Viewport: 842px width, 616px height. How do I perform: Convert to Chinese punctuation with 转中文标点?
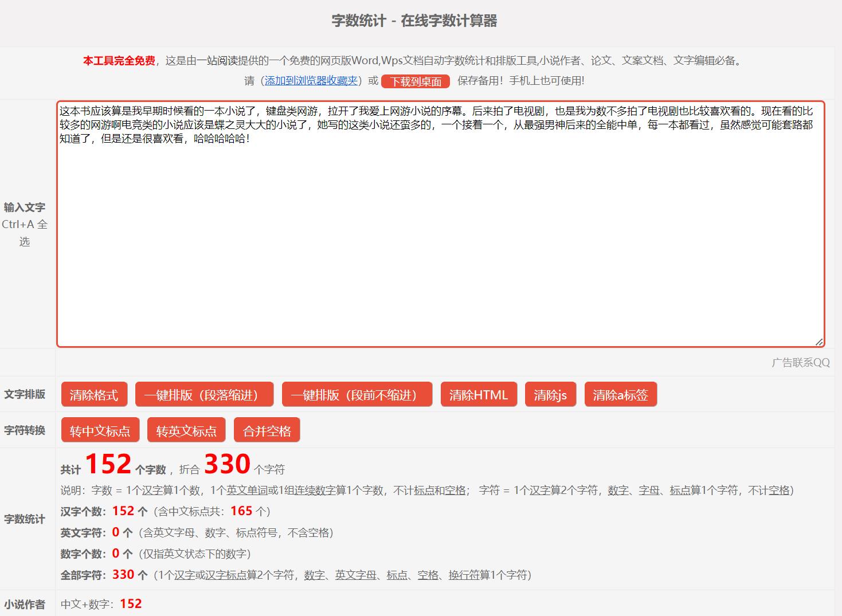100,430
